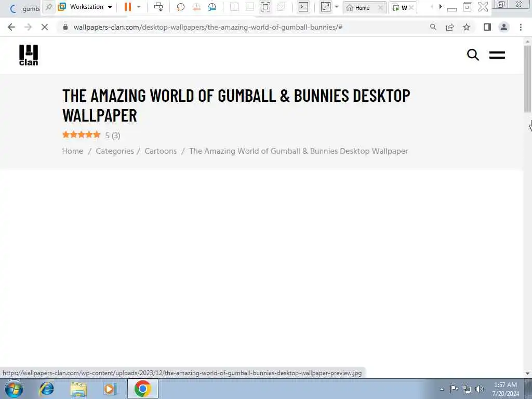
Task: Open Chrome profile avatar
Action: [x=504, y=27]
